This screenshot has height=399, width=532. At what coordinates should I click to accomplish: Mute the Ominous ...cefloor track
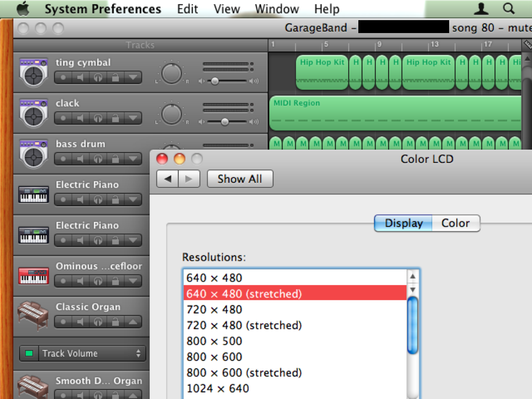(81, 281)
